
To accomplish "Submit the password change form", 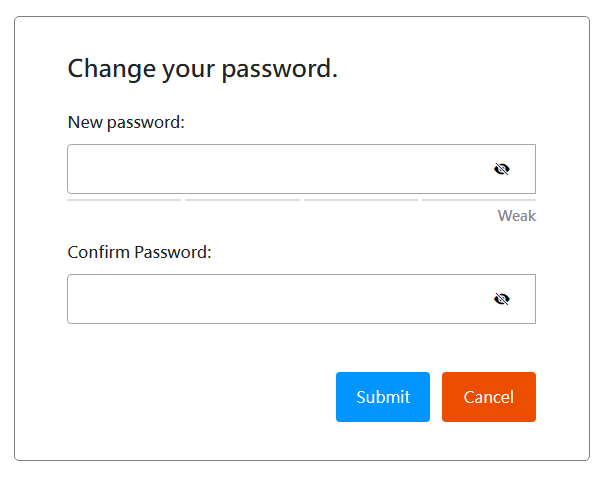I will point(383,397).
